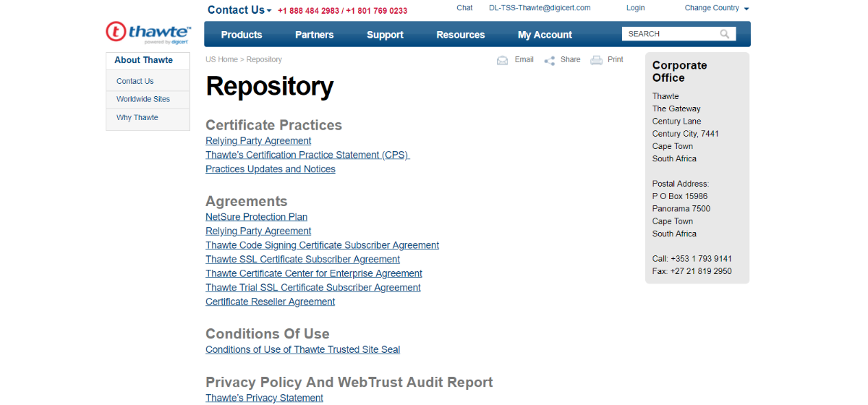Click the Certificate Practices section heading

pos(273,125)
